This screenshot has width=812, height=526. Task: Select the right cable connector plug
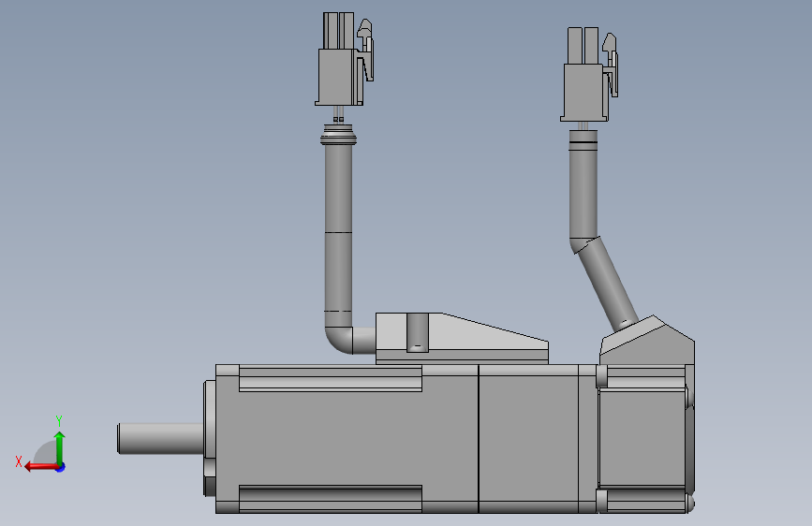[589, 75]
